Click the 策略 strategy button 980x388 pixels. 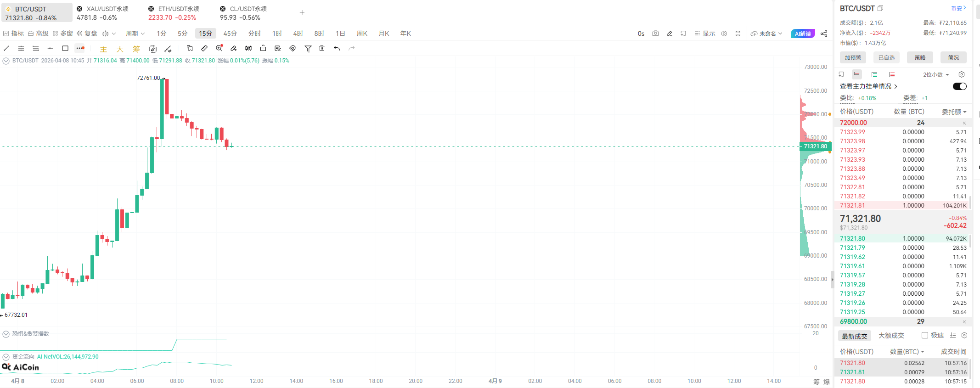coord(920,57)
